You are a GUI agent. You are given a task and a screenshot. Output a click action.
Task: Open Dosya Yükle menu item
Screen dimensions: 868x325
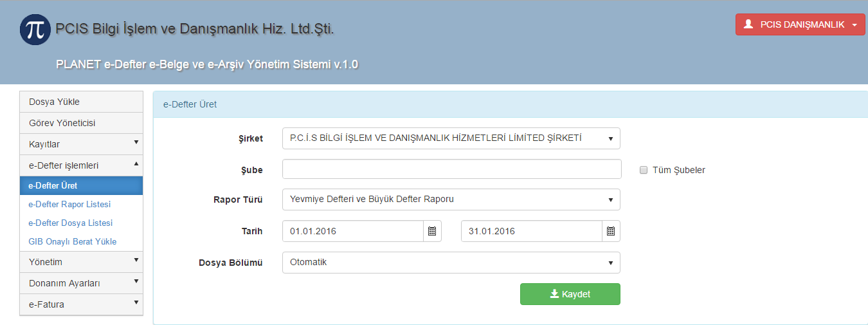(82, 102)
